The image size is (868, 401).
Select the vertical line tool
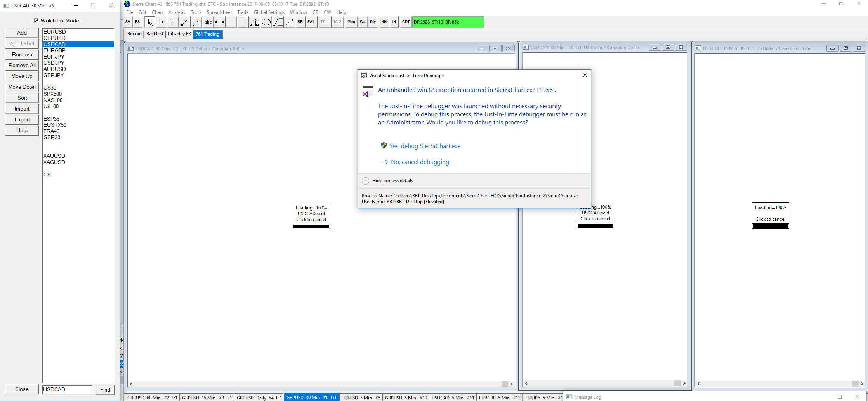click(243, 22)
